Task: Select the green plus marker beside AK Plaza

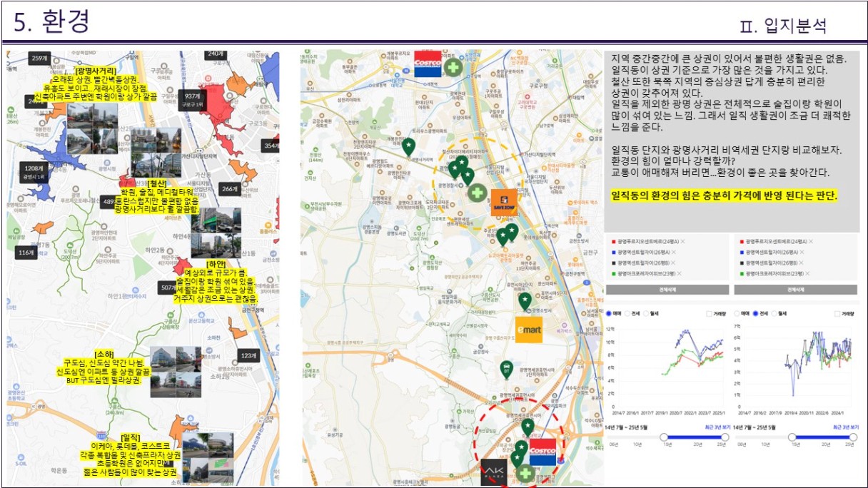Action: click(526, 473)
